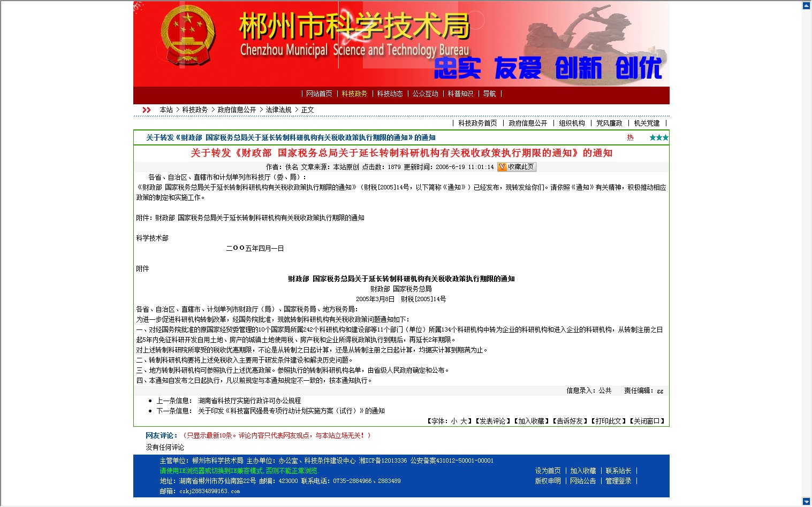Image resolution: width=812 pixels, height=507 pixels.
Task: Click the red double-arrow breadcrumb icon
Action: pos(146,110)
